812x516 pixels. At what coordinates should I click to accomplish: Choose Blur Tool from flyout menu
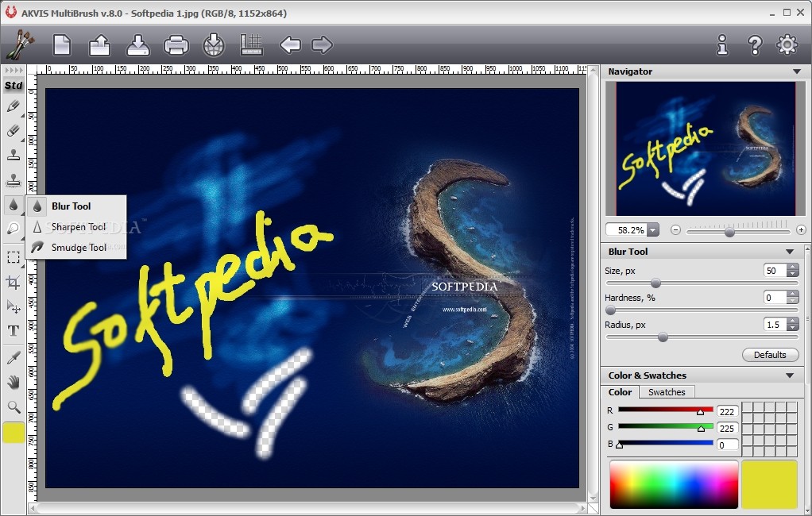point(76,206)
